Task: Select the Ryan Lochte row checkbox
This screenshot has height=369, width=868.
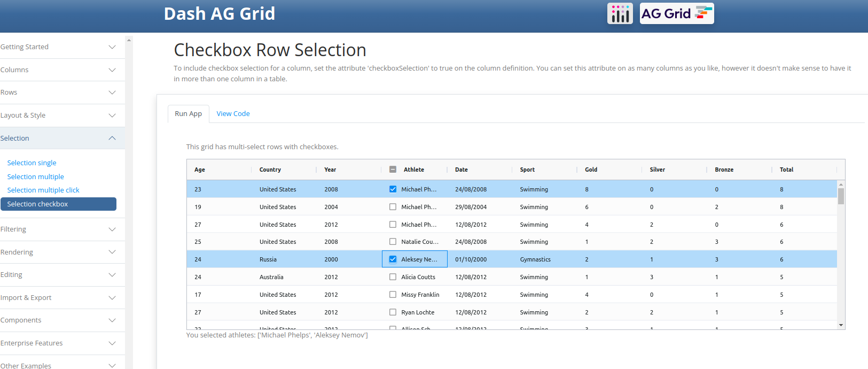Action: tap(393, 312)
